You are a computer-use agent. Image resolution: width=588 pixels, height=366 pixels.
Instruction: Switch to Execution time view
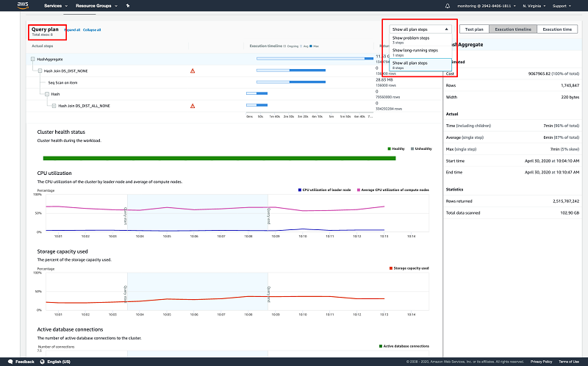(556, 29)
